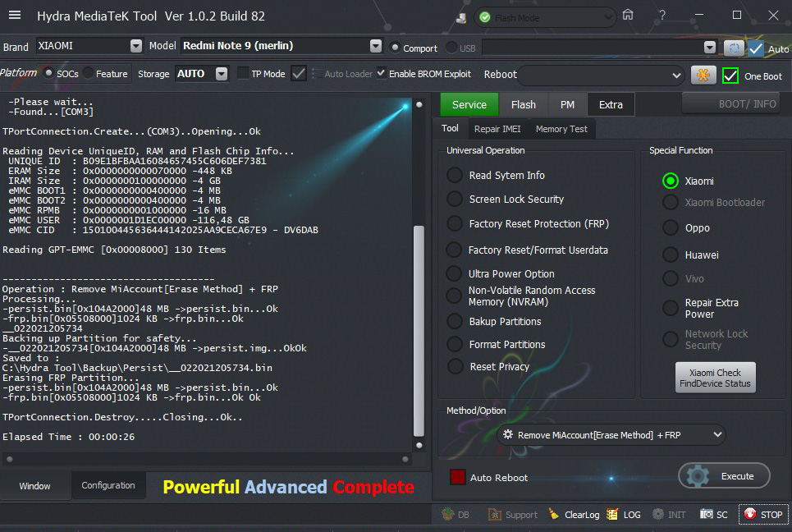The image size is (792, 532).
Task: Open the Model dropdown for Redmi Note 9
Action: [375, 47]
